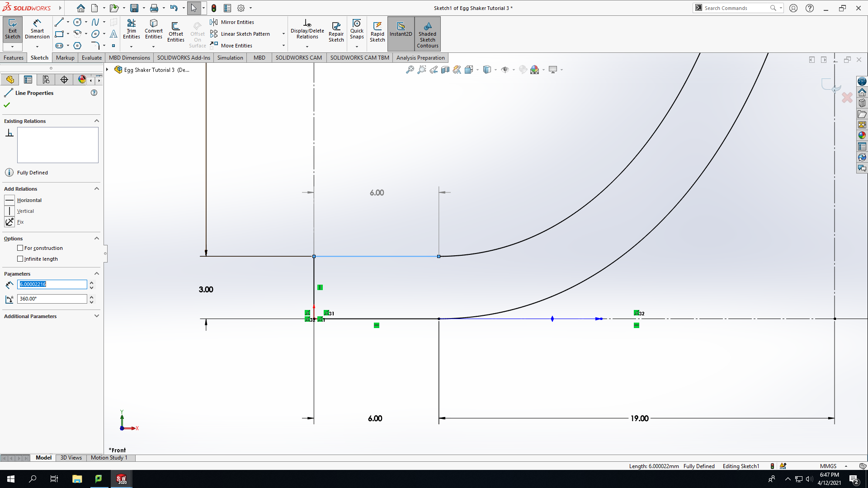Image resolution: width=868 pixels, height=488 pixels.
Task: Enable the For construction checkbox
Action: (20, 248)
